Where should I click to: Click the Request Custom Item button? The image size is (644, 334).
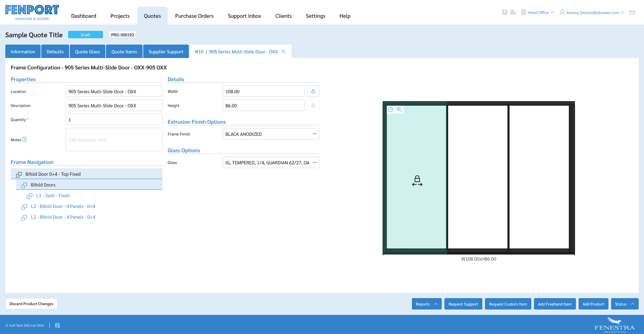[508, 304]
